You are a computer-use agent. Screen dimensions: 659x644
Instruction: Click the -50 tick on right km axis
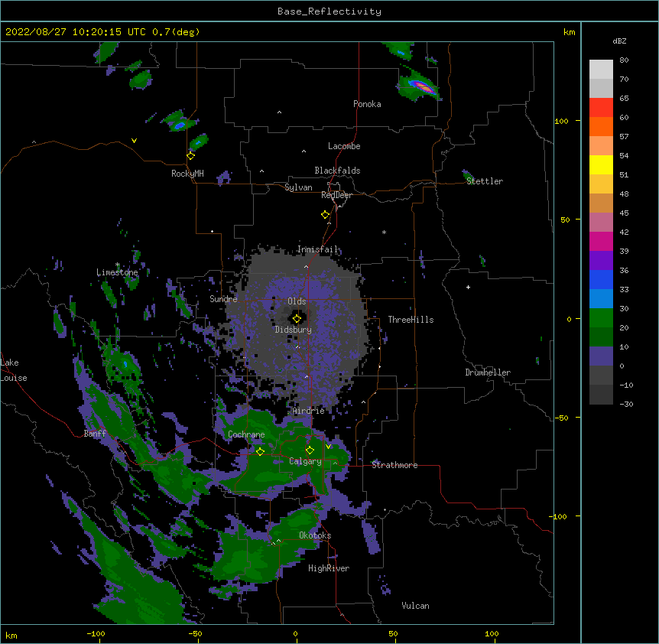tap(561, 418)
